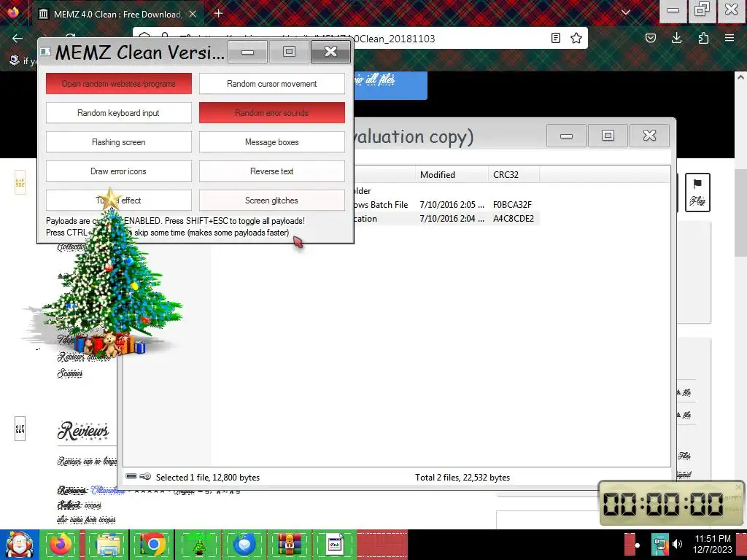
Task: Open File Explorer from the taskbar
Action: [107, 545]
